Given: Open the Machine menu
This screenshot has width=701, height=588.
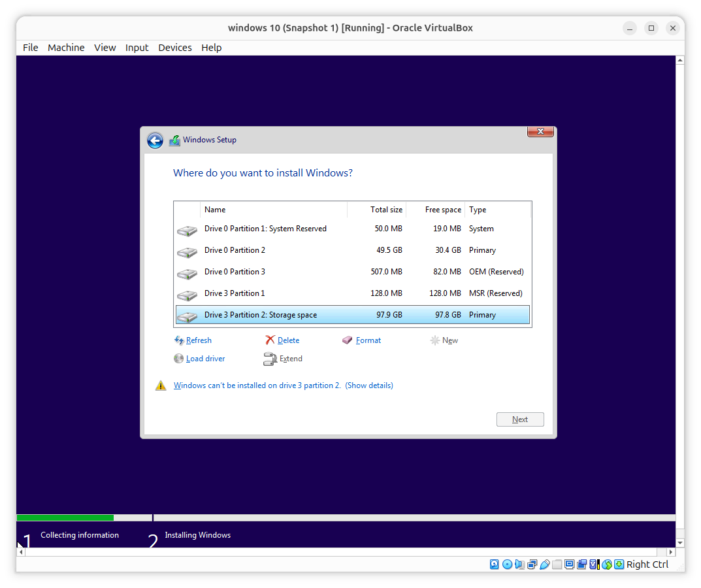Looking at the screenshot, I should [x=66, y=48].
